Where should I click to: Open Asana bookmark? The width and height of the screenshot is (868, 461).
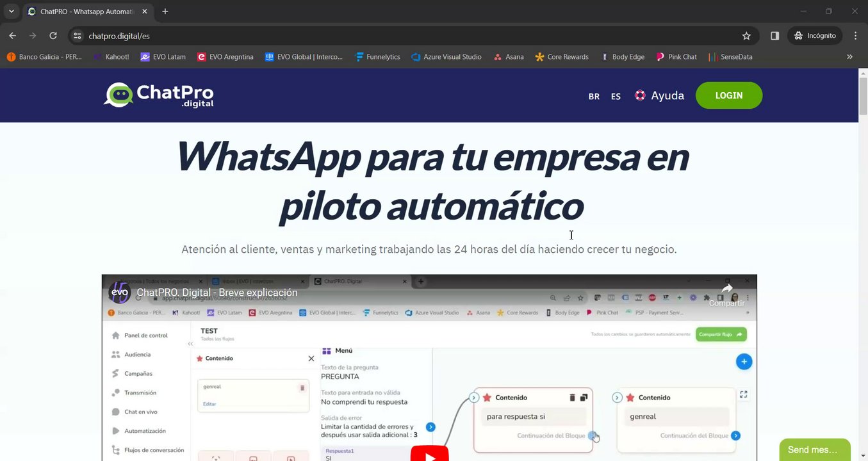pyautogui.click(x=509, y=57)
